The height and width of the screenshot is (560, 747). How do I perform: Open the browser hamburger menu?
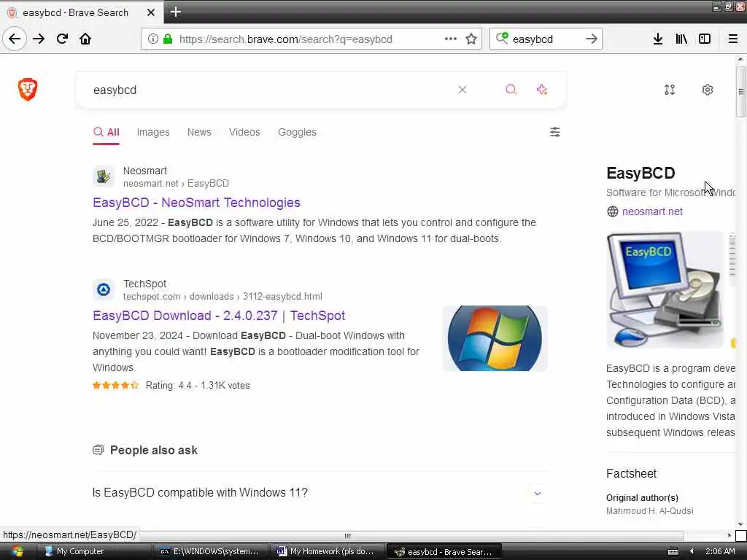(x=732, y=39)
